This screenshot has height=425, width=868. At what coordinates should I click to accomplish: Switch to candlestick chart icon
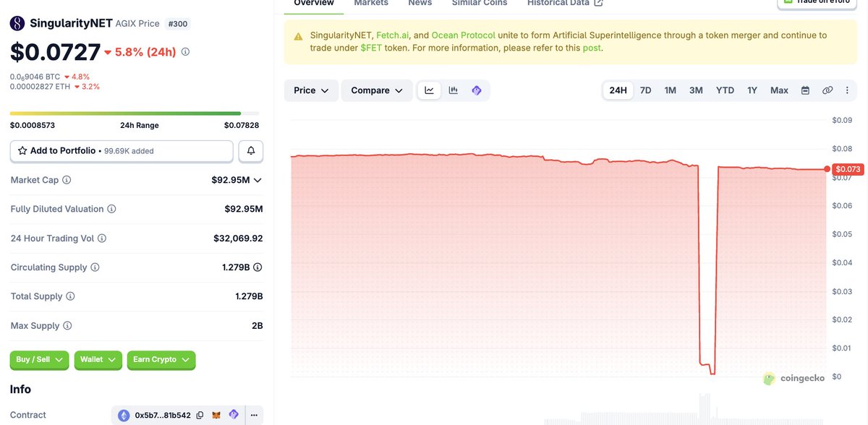(x=454, y=90)
